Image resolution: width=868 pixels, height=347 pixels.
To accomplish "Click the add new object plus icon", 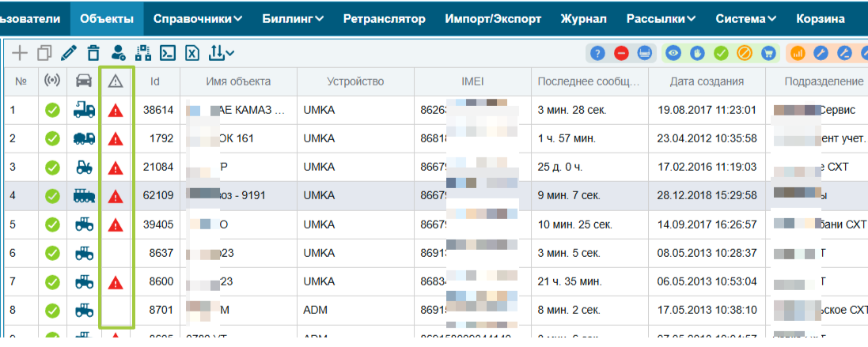I will [19, 53].
